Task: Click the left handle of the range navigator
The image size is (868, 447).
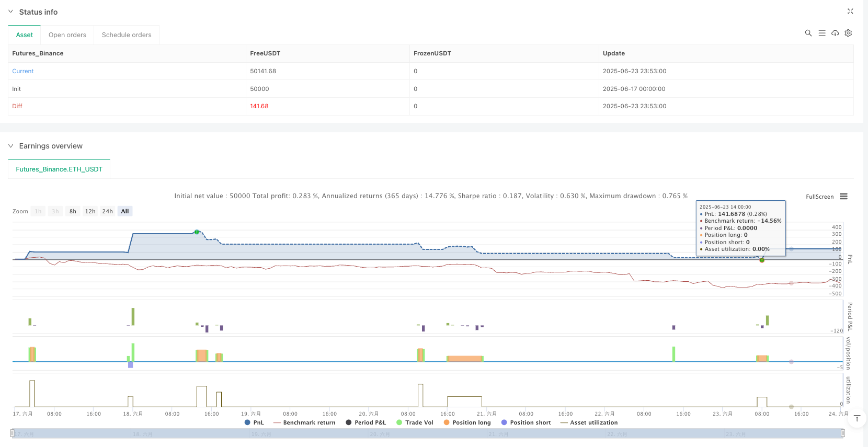Action: click(13, 433)
